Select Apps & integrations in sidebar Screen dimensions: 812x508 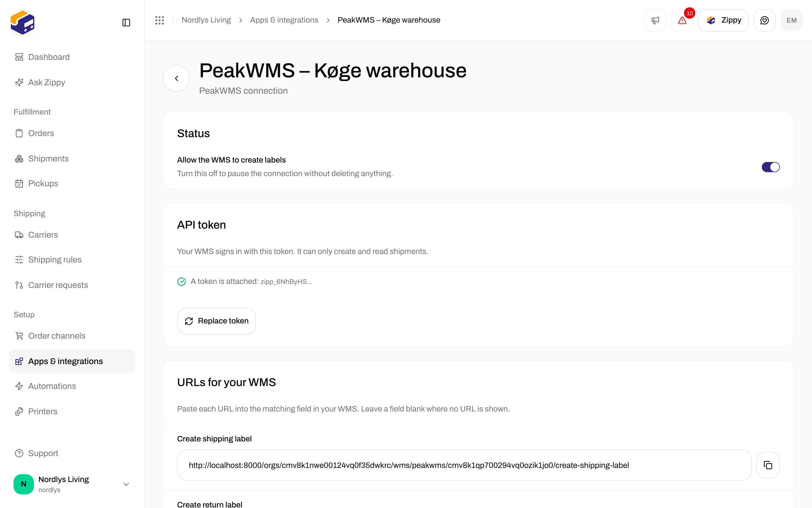pyautogui.click(x=72, y=361)
